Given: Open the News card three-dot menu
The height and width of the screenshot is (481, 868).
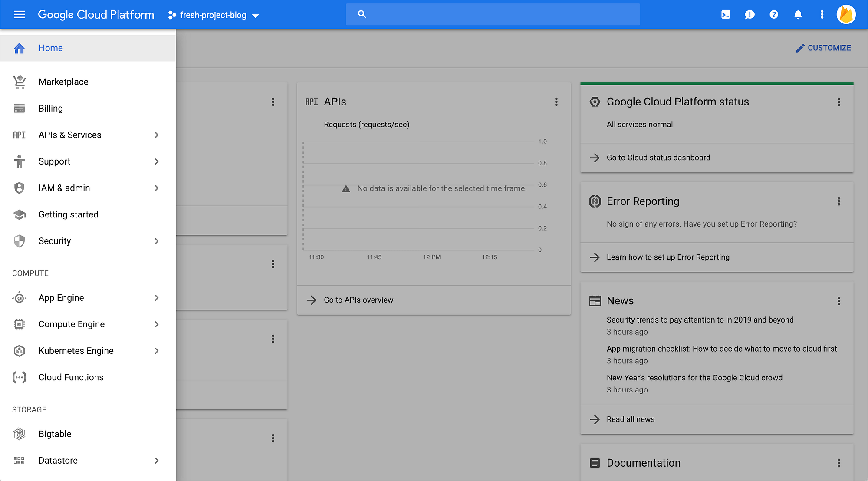Looking at the screenshot, I should [x=838, y=301].
